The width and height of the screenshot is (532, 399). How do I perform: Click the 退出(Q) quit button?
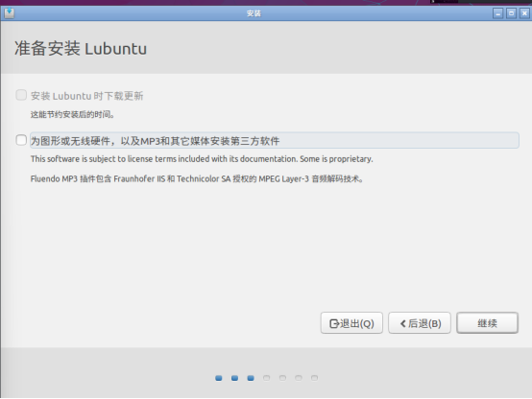351,323
